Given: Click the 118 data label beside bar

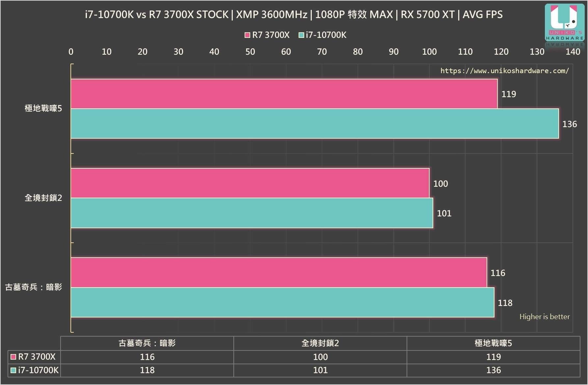Looking at the screenshot, I should coord(505,303).
